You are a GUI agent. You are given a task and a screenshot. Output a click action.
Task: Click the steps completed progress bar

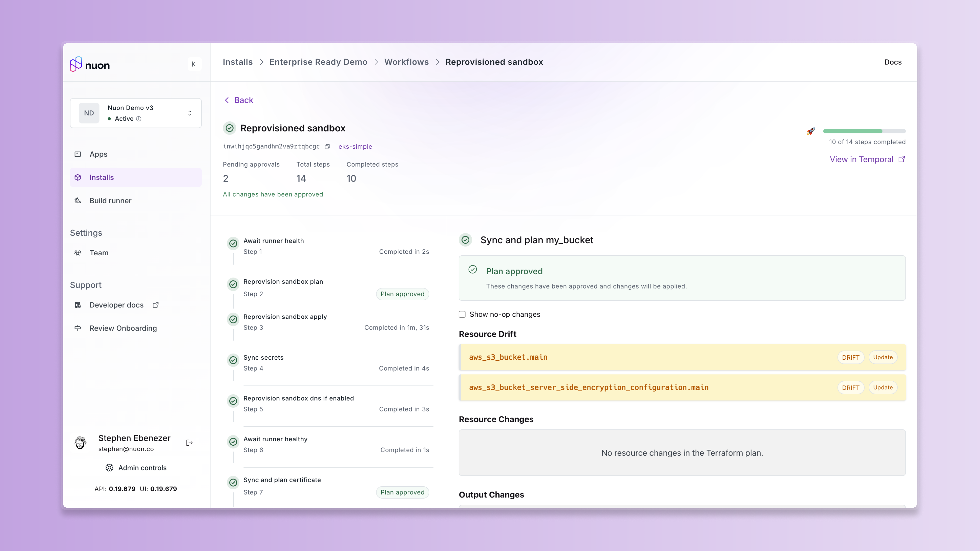(864, 131)
